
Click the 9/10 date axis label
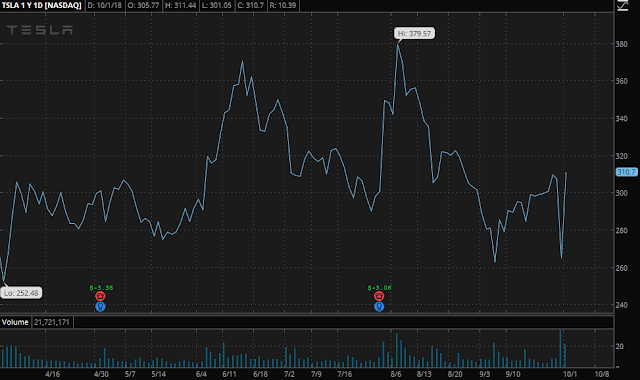tap(513, 374)
